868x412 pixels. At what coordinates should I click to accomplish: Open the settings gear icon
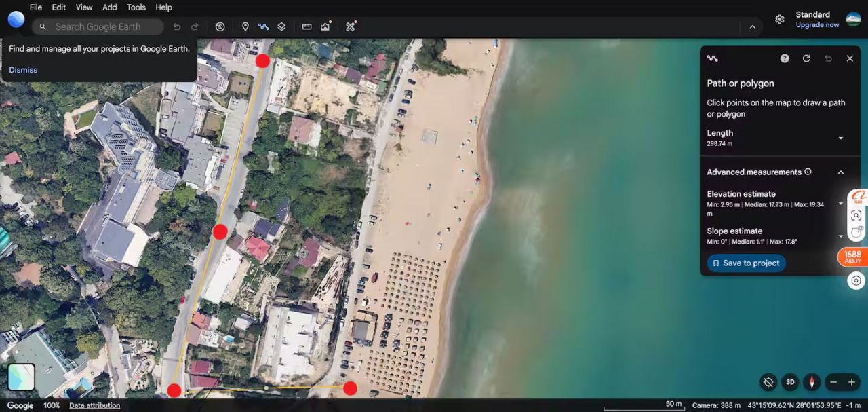pos(780,20)
